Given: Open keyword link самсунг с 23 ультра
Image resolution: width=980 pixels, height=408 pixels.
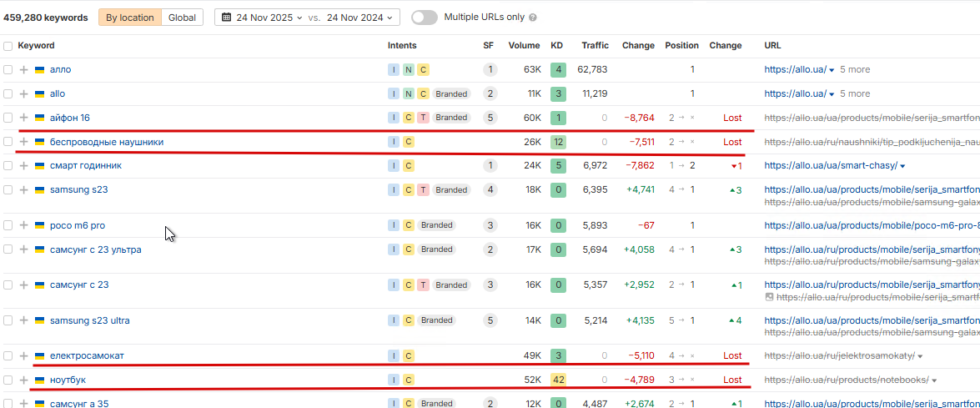Looking at the screenshot, I should click(x=96, y=249).
